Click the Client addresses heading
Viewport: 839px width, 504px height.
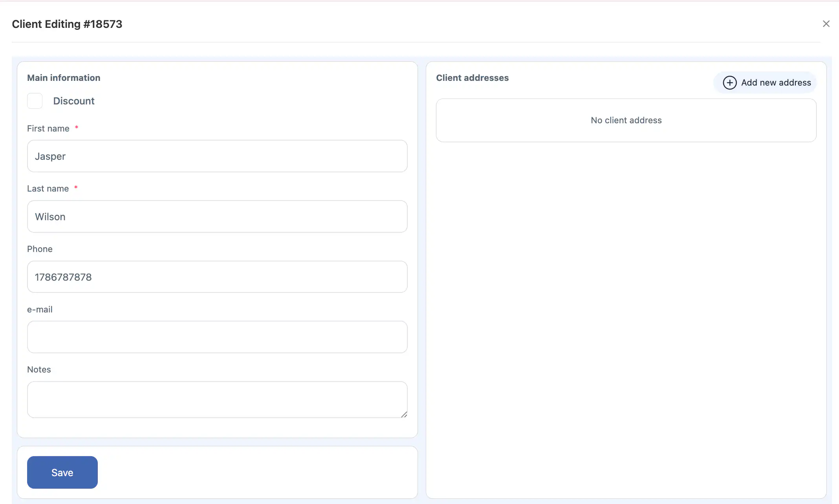(472, 78)
